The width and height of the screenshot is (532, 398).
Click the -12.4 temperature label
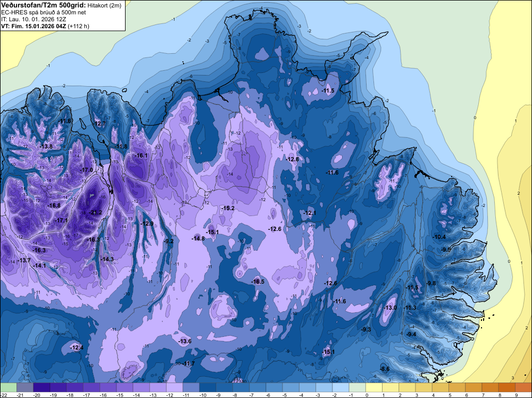[77, 347]
